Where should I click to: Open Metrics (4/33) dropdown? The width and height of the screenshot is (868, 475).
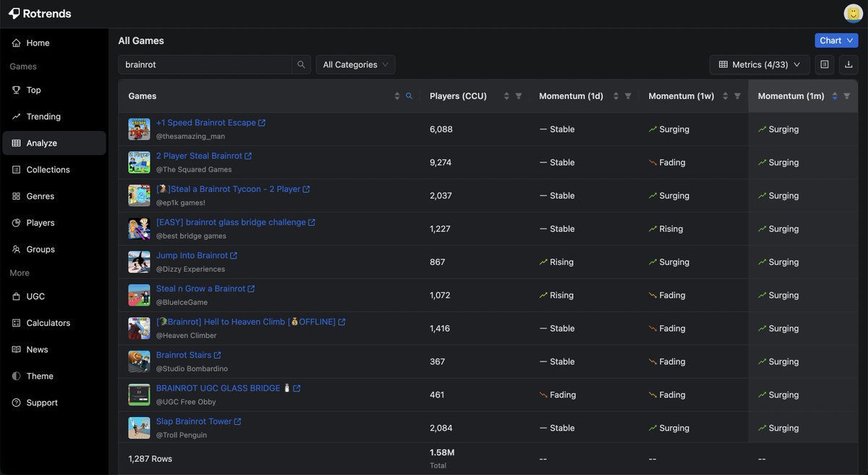click(759, 64)
